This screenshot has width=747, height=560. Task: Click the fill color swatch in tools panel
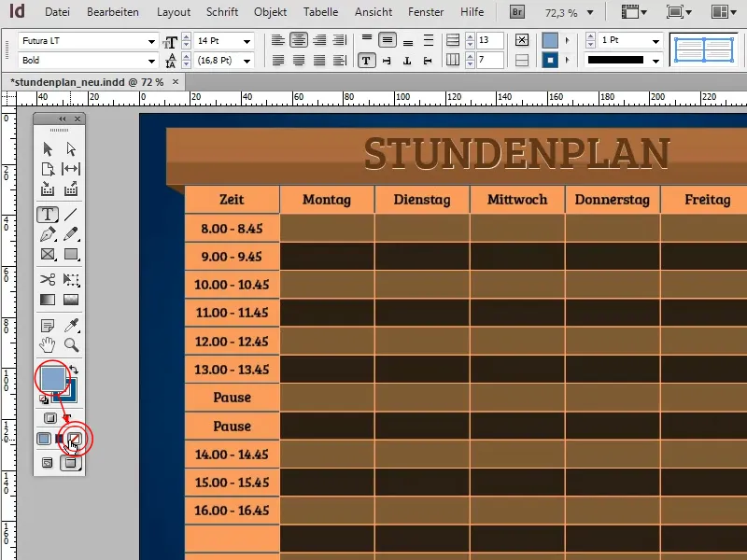(52, 379)
